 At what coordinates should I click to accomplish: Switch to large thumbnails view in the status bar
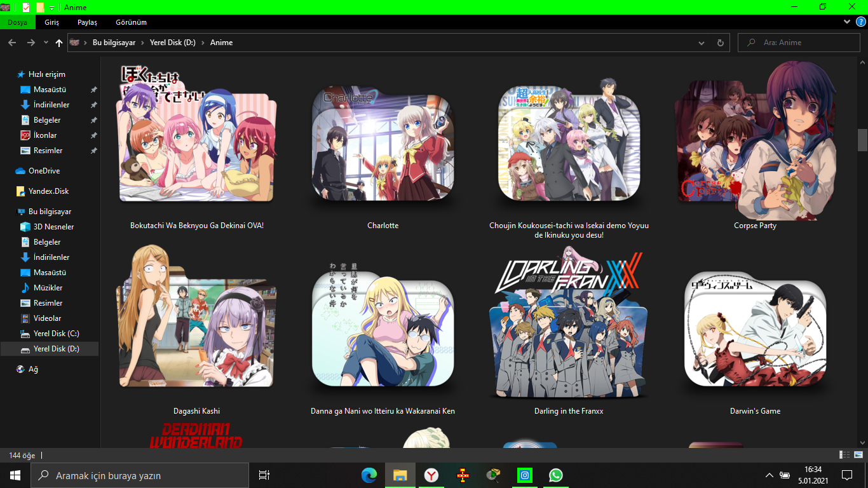tap(857, 455)
